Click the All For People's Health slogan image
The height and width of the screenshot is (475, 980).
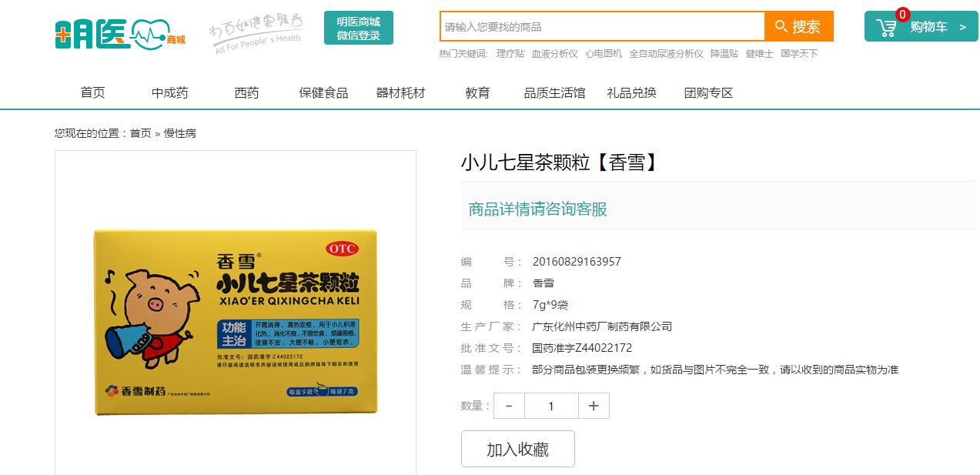tap(257, 33)
